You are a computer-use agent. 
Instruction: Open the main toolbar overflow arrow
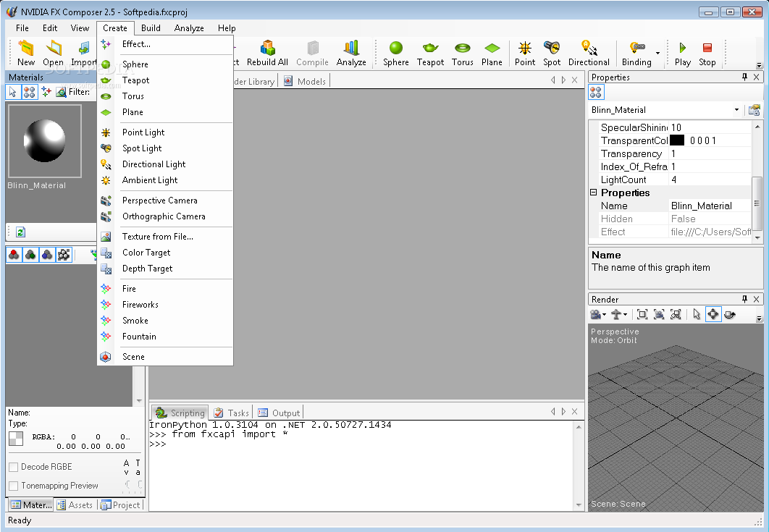point(759,64)
